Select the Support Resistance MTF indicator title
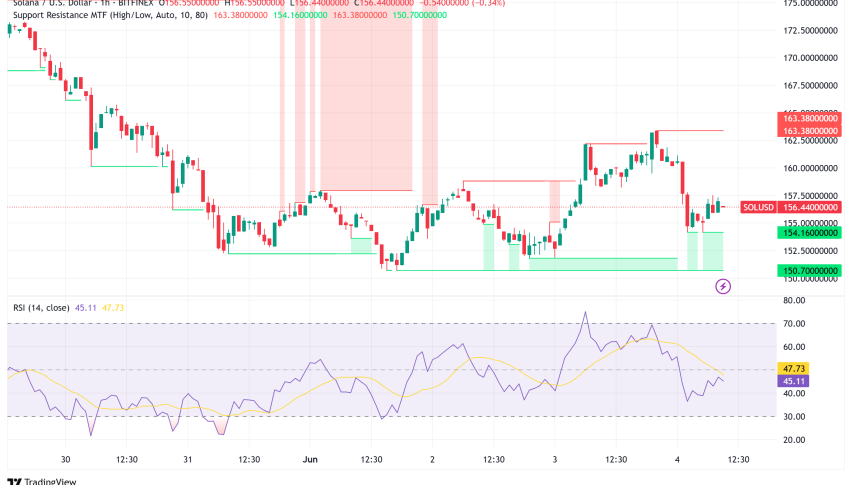The image size is (852, 485). pos(110,15)
